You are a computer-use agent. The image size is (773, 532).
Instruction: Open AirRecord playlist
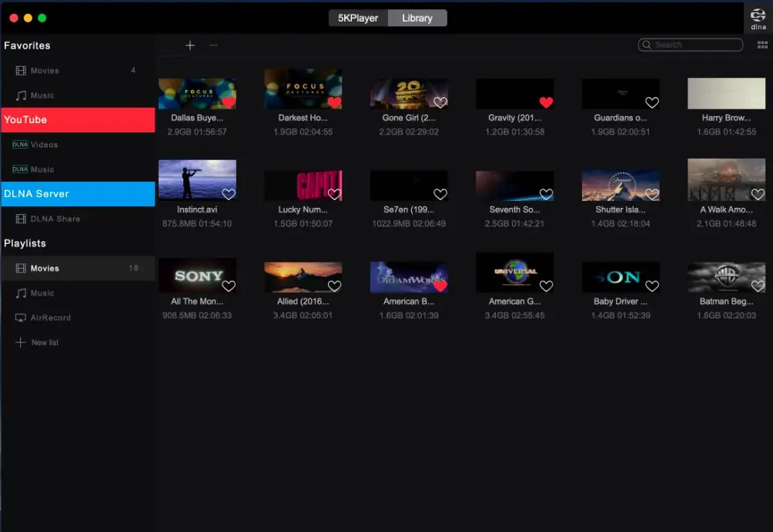tap(78, 317)
